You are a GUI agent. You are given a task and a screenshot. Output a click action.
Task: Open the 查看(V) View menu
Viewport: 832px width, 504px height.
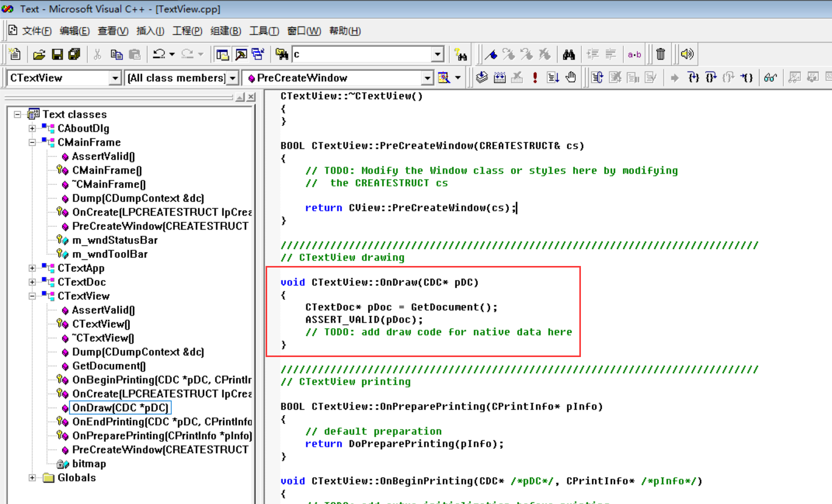(113, 31)
